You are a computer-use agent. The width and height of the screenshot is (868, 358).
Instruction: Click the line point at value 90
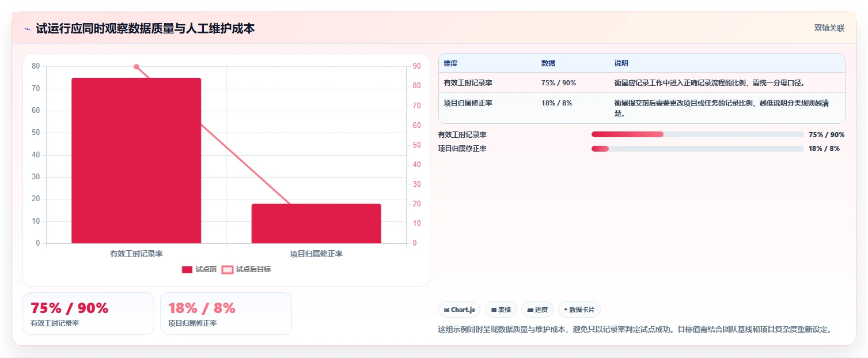coord(137,67)
